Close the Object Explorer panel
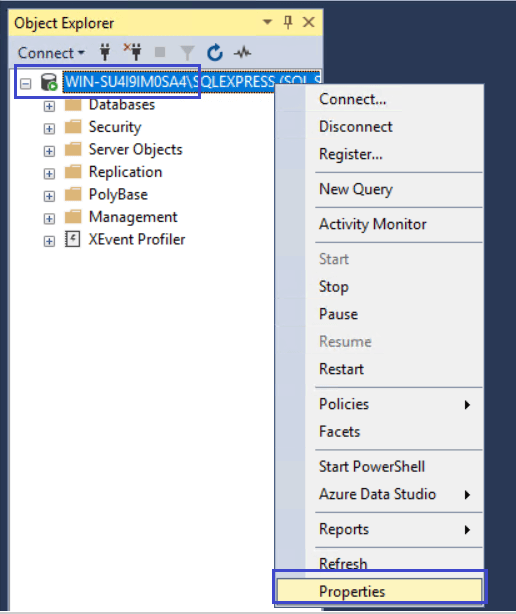This screenshot has height=614, width=516. click(x=309, y=22)
